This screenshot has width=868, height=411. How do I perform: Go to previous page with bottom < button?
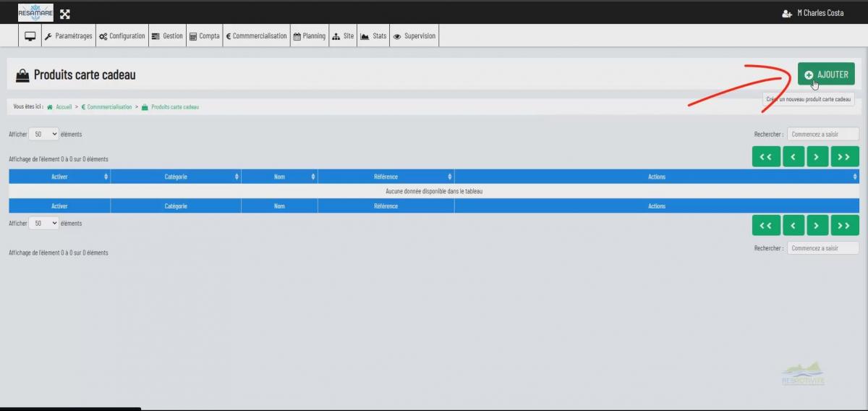click(793, 226)
